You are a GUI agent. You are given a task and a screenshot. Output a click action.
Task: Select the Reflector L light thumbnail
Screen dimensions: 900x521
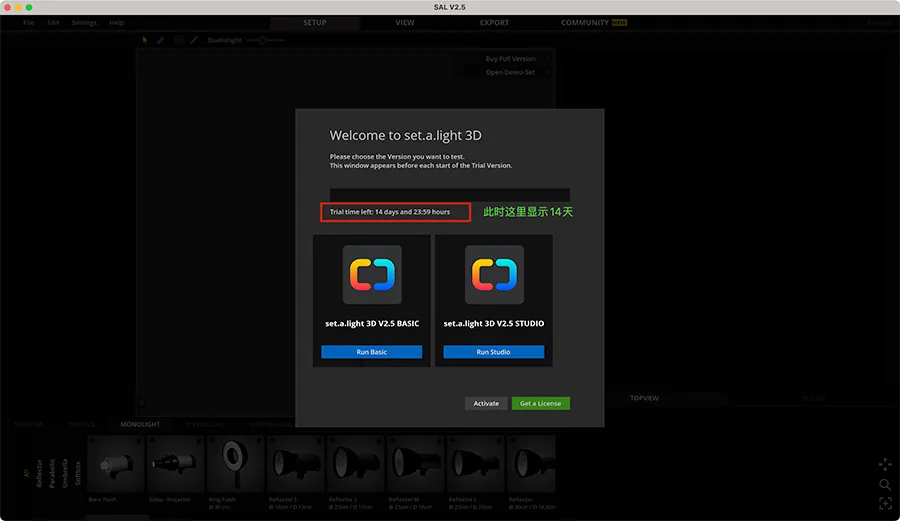[x=475, y=464]
